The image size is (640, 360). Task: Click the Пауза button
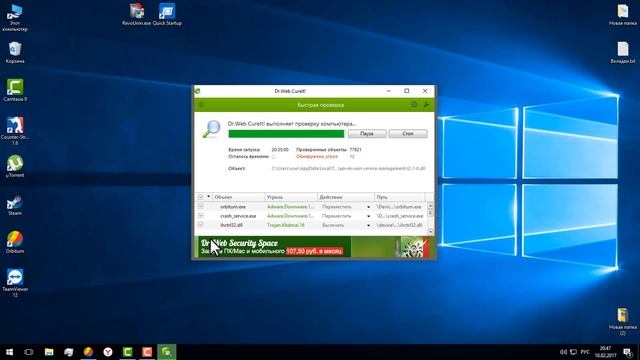pyautogui.click(x=367, y=133)
